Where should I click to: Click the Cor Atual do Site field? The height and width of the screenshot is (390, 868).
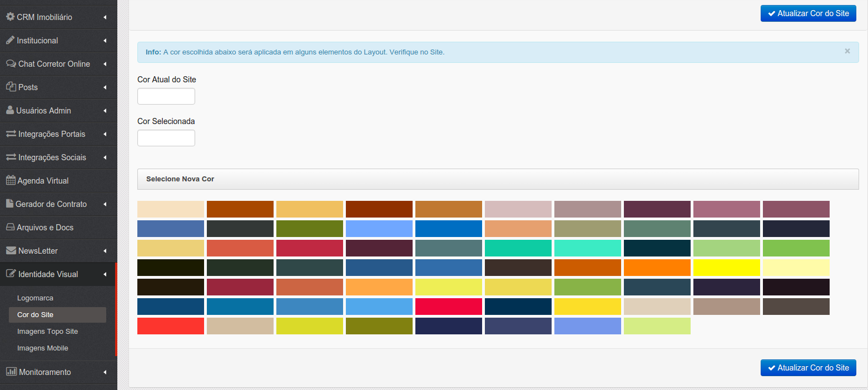166,96
